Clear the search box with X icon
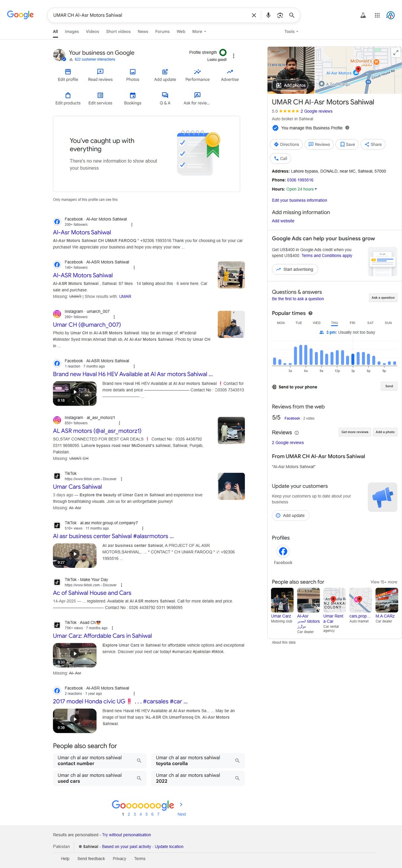This screenshot has height=868, width=402. tap(254, 15)
